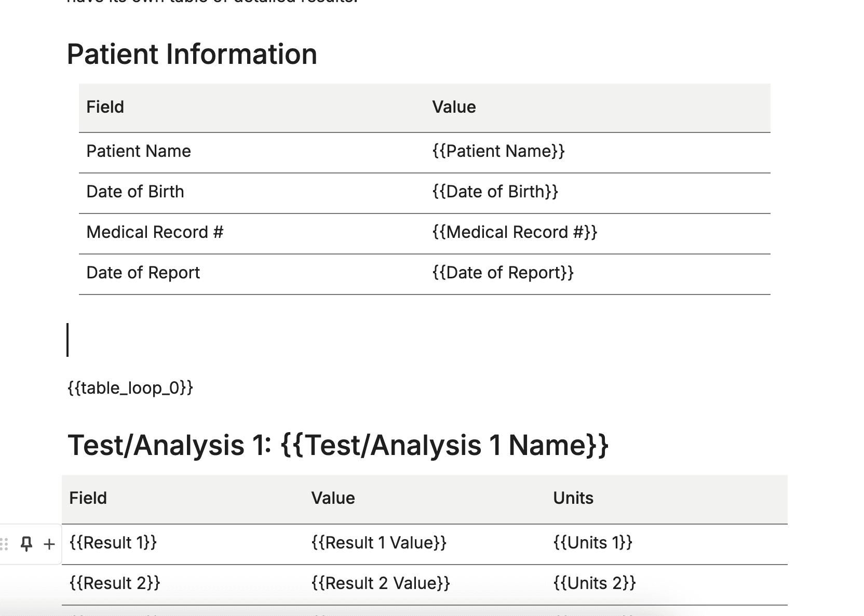Click the {{Units 1}} table cell

(x=592, y=543)
